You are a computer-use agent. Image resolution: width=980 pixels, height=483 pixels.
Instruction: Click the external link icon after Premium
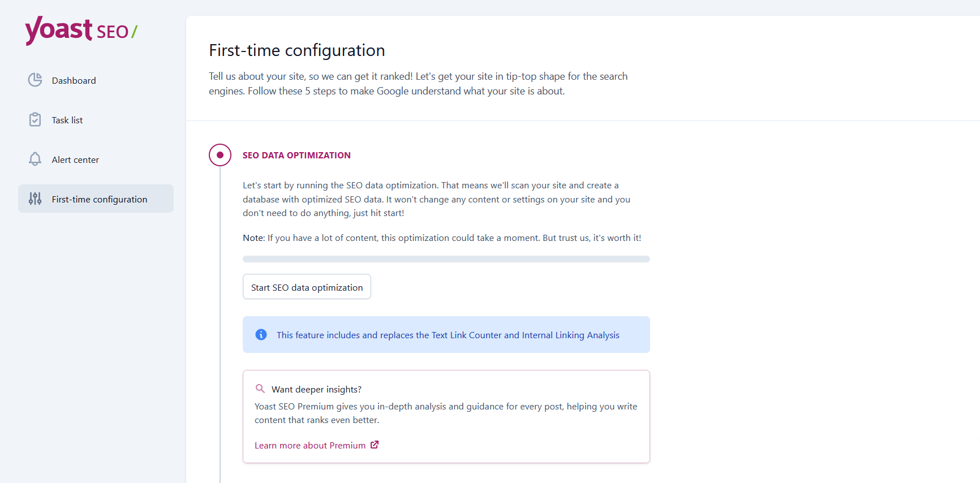pyautogui.click(x=375, y=445)
